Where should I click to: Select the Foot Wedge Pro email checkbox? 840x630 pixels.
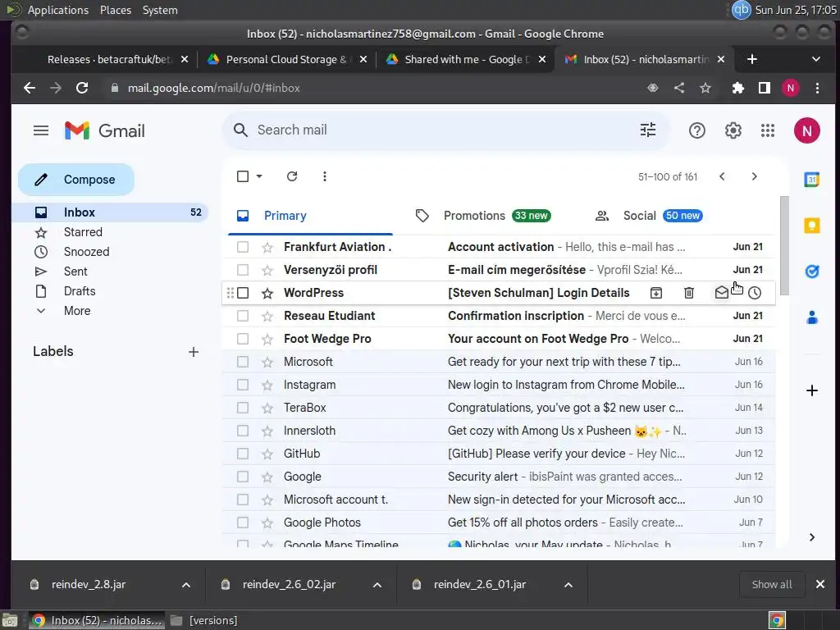(x=243, y=339)
